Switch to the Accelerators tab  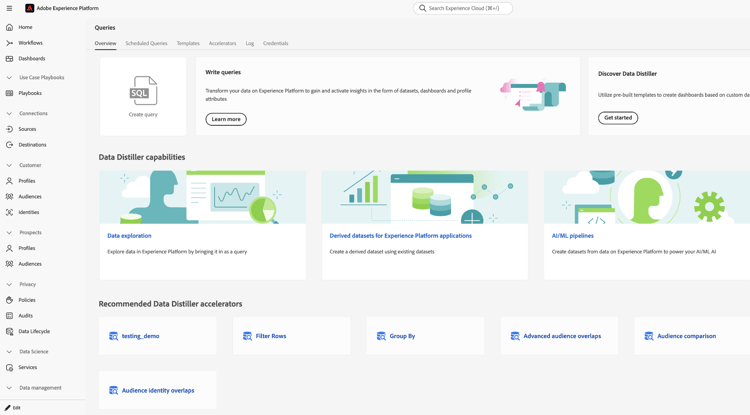pyautogui.click(x=222, y=44)
